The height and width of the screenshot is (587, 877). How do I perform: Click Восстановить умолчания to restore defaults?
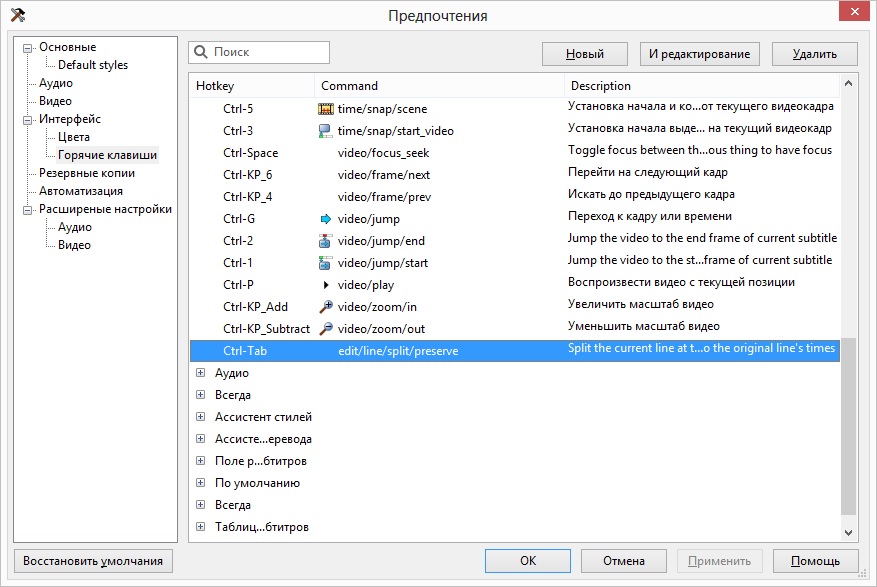click(x=94, y=561)
